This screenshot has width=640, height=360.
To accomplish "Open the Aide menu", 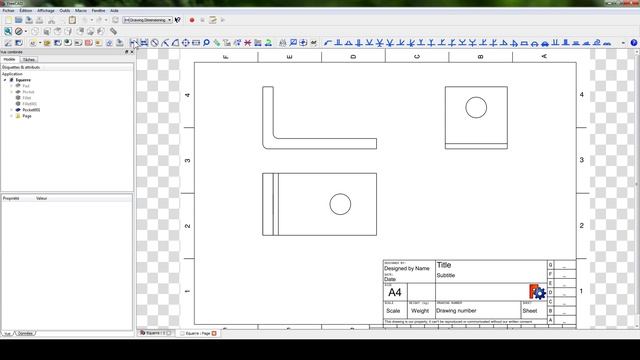I will [115, 11].
